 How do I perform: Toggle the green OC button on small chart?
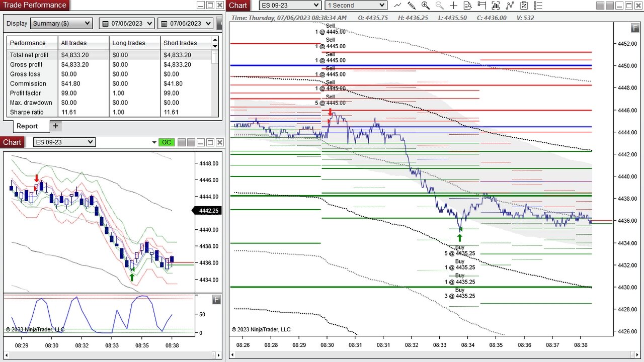tap(167, 142)
